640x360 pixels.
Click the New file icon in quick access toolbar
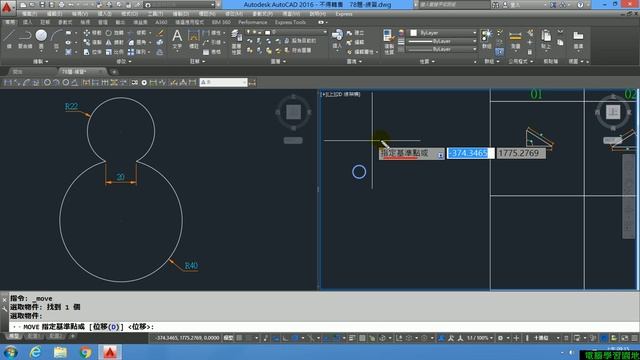pyautogui.click(x=23, y=5)
